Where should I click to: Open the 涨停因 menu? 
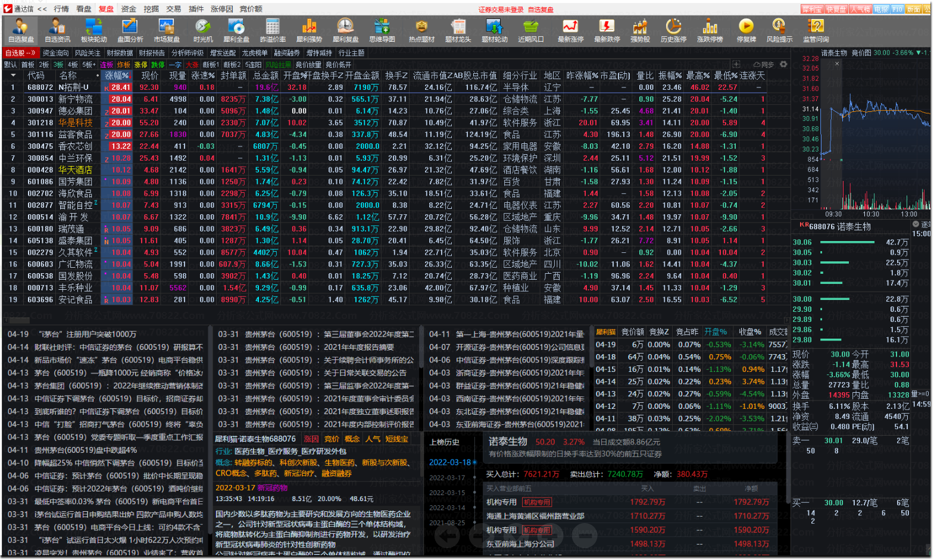[x=221, y=9]
